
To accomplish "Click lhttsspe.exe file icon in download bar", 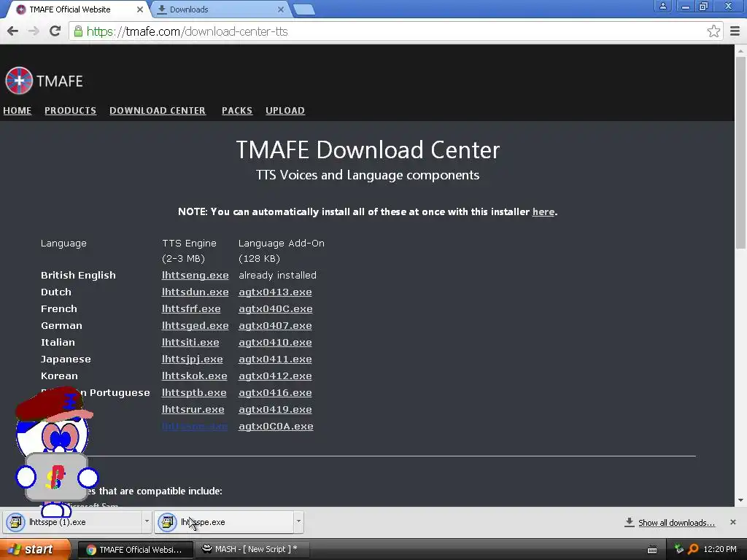I will tap(167, 522).
